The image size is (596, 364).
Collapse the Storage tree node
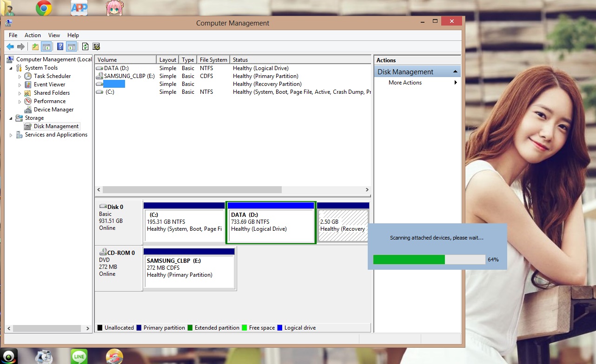pyautogui.click(x=11, y=118)
